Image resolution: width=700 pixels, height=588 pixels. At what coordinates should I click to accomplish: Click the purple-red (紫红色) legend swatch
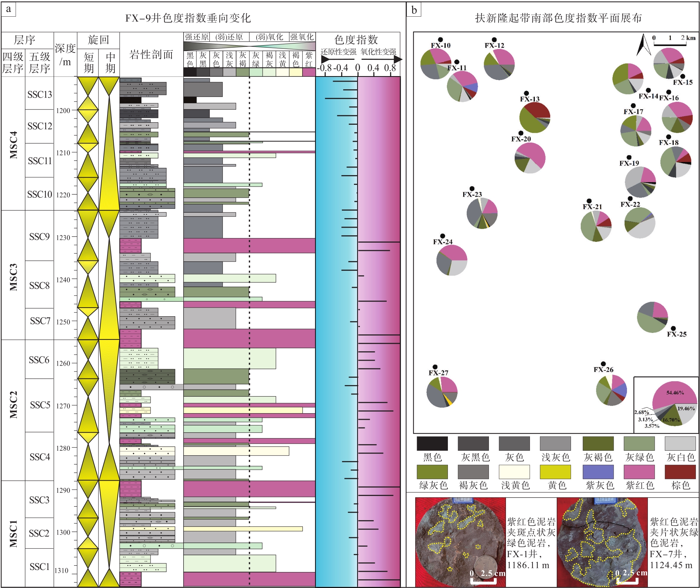click(x=639, y=472)
